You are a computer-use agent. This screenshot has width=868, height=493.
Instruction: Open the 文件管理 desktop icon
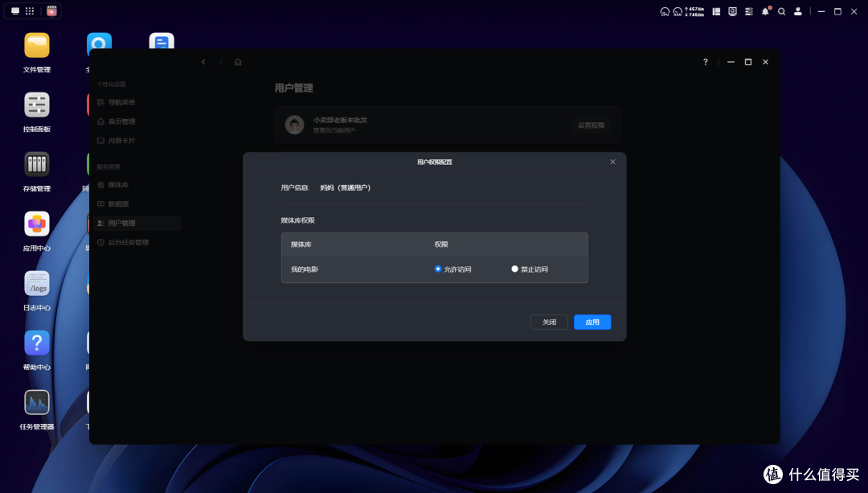[x=36, y=45]
